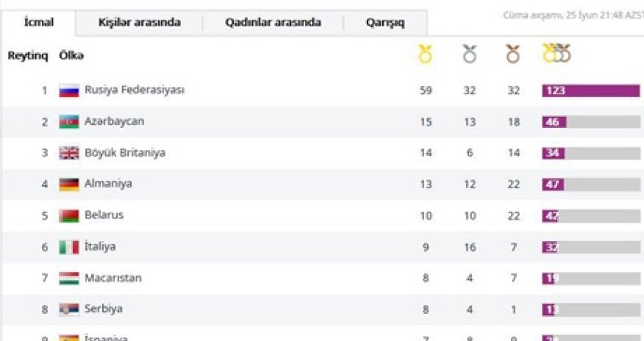Viewport: 644px width, 341px height.
Task: Click the bronze medal column icon
Action: pos(513,54)
